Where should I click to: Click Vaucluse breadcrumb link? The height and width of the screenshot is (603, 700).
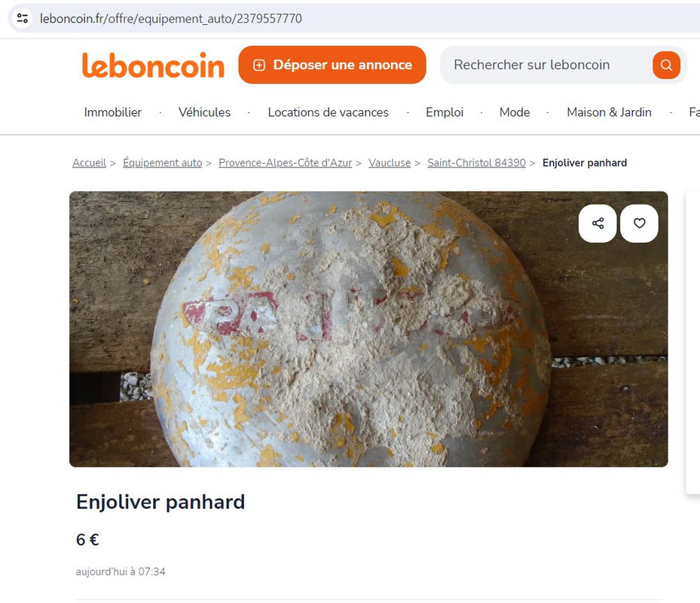click(x=390, y=163)
